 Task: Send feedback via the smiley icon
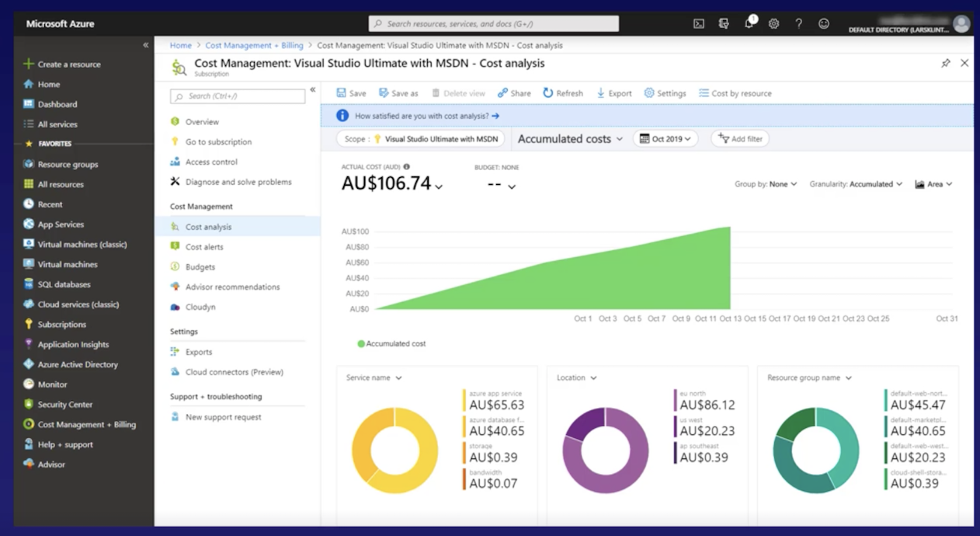[823, 24]
